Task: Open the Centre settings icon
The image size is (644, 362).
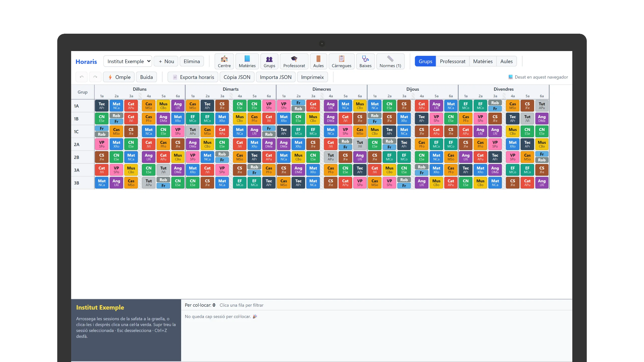Action: (x=224, y=61)
